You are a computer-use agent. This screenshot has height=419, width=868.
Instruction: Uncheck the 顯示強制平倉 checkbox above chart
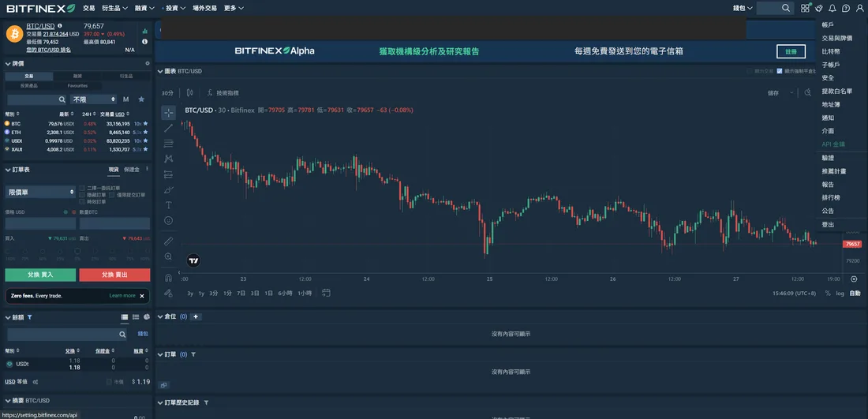780,71
